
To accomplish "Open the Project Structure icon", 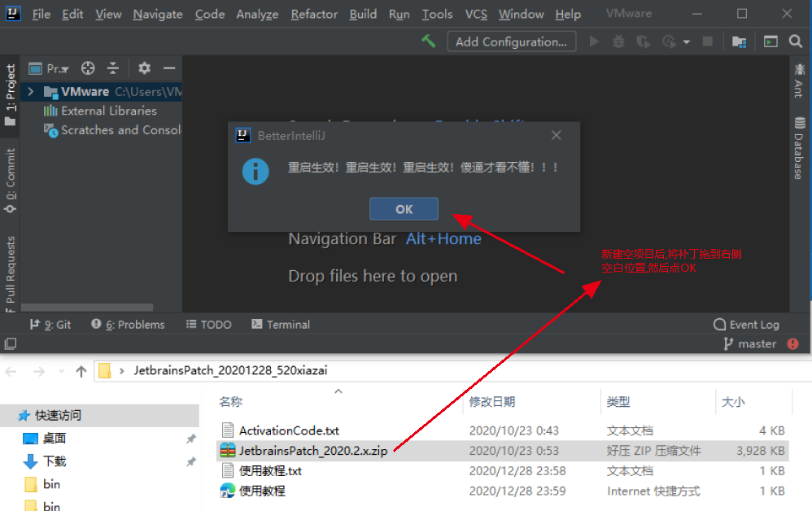I will click(739, 41).
